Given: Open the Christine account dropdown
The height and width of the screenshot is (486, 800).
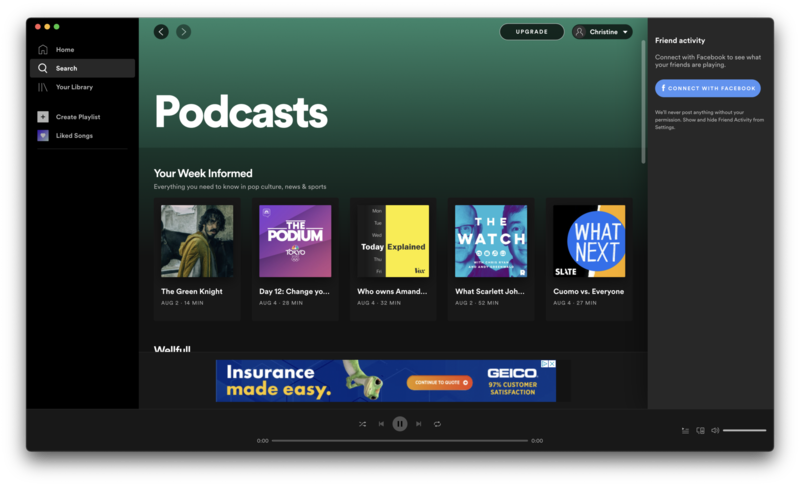Looking at the screenshot, I should [x=602, y=32].
